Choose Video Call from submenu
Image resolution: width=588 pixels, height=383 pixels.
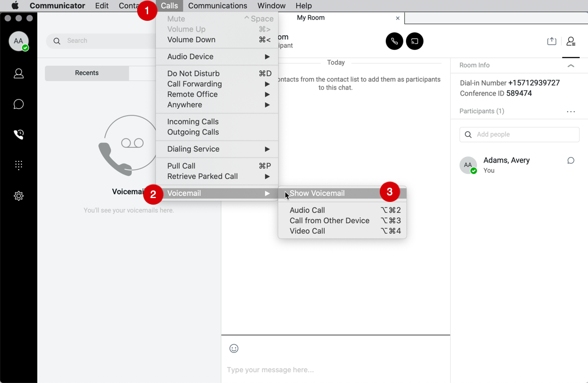pos(342,231)
